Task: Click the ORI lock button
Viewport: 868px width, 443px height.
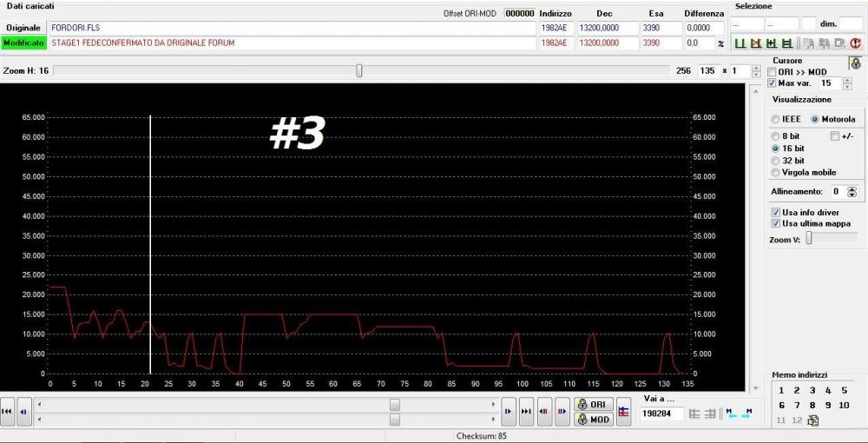Action: pyautogui.click(x=593, y=405)
